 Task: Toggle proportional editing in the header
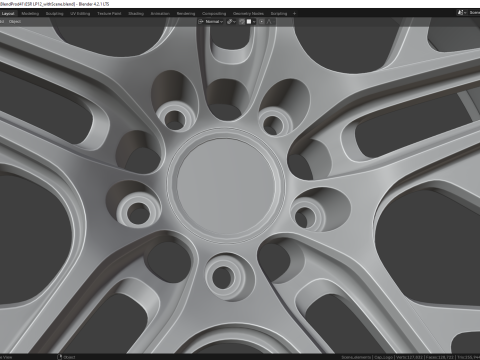click(262, 22)
